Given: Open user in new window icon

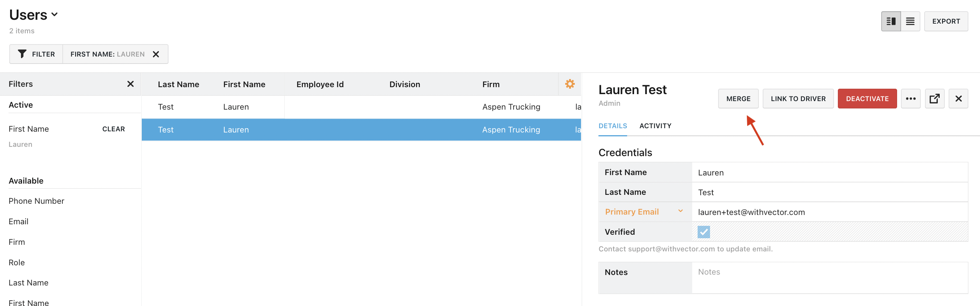Looking at the screenshot, I should 934,99.
